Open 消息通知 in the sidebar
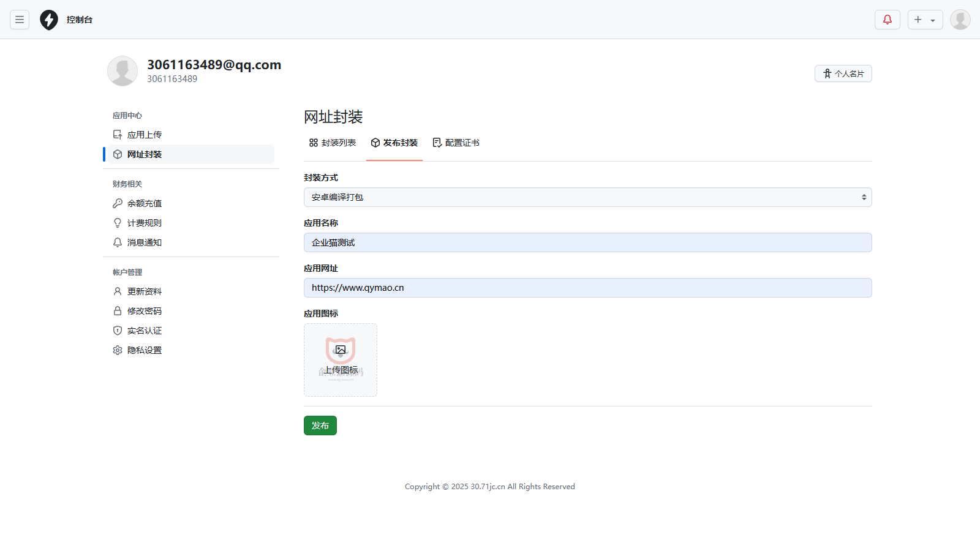This screenshot has height=551, width=980. [x=145, y=242]
